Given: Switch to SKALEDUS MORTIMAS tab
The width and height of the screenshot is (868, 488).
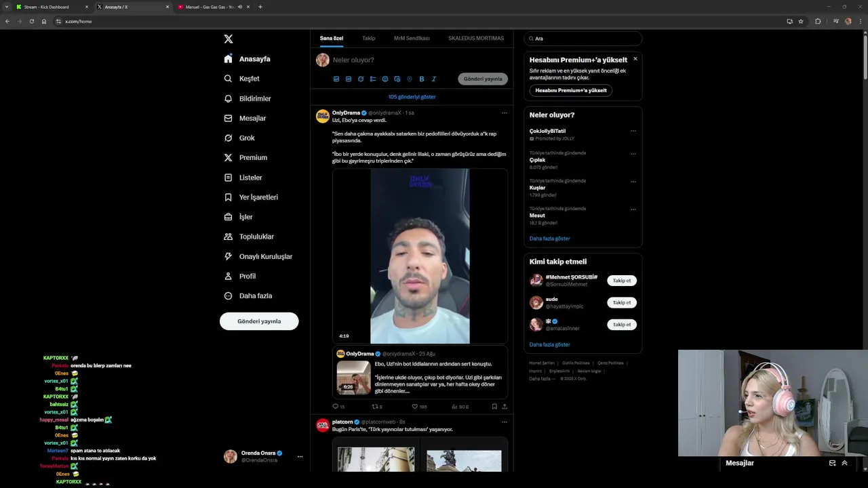Looking at the screenshot, I should point(476,39).
